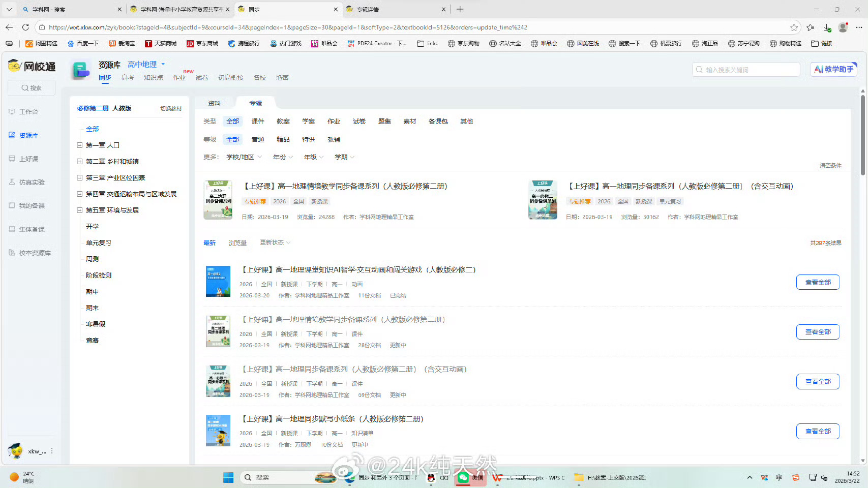Enable the 精品 level filter
This screenshot has height=488, width=868.
pyautogui.click(x=283, y=139)
